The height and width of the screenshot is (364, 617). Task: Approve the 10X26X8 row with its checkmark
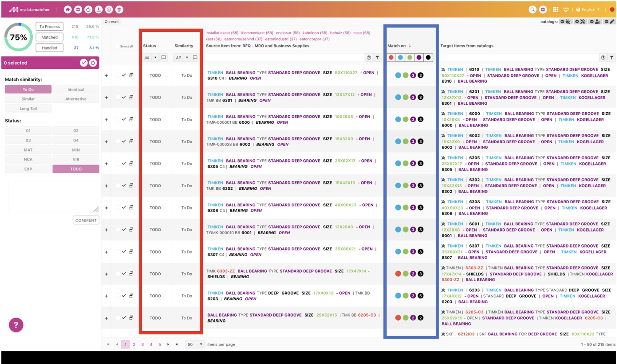[124, 119]
